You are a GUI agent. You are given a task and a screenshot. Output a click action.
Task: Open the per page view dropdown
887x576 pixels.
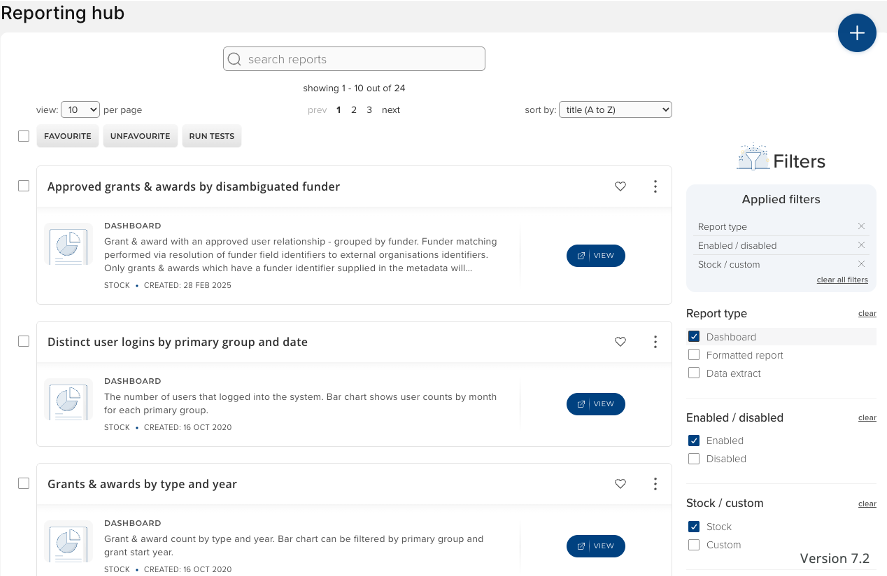[x=80, y=110]
